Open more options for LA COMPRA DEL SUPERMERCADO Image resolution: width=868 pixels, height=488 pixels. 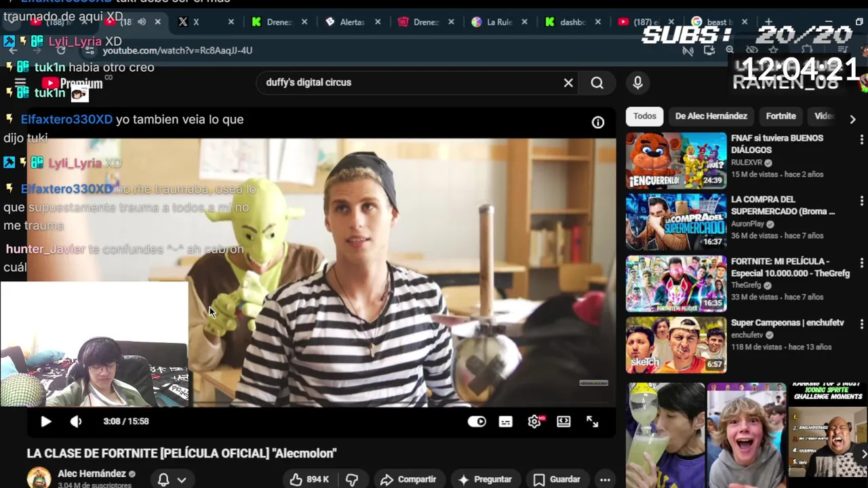(862, 201)
